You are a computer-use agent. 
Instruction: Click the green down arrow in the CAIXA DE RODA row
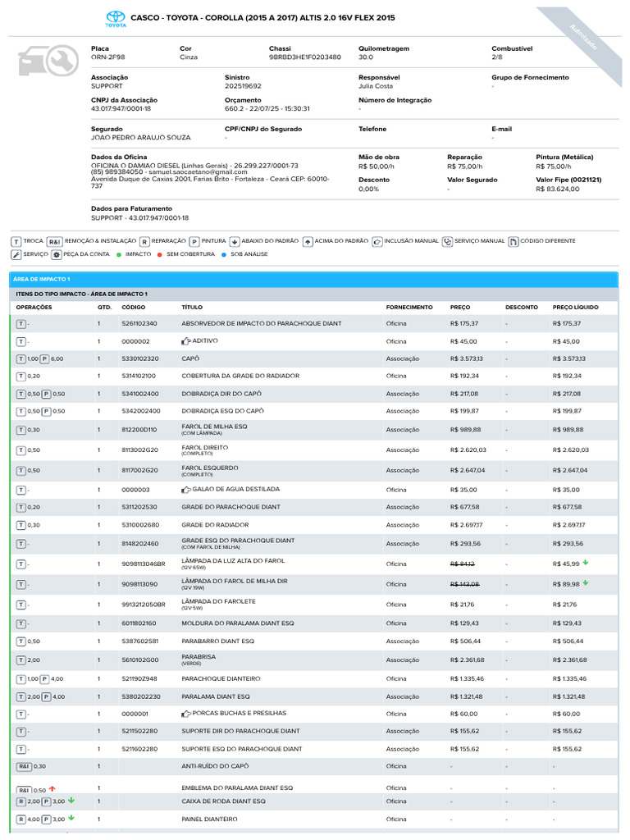click(71, 801)
